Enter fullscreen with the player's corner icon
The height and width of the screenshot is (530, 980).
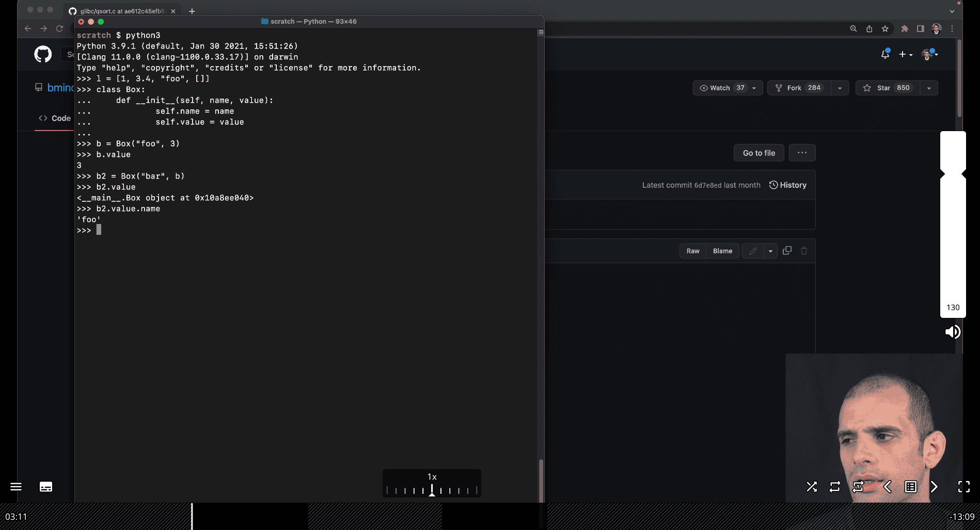[x=963, y=487]
